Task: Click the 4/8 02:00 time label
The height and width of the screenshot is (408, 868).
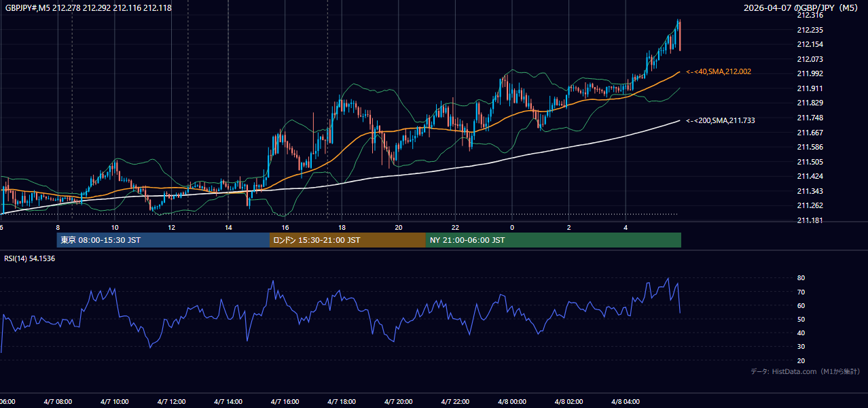Action: click(568, 402)
